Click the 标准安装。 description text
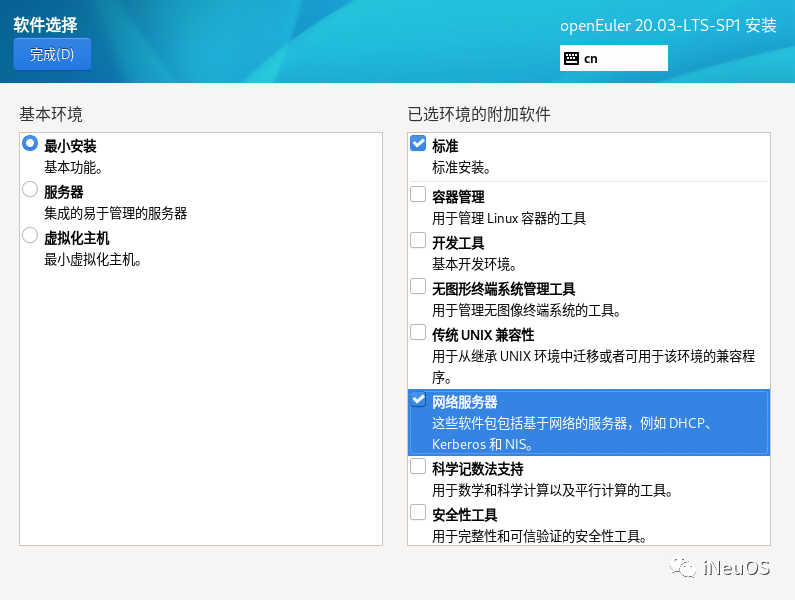Image resolution: width=795 pixels, height=600 pixels. (461, 167)
